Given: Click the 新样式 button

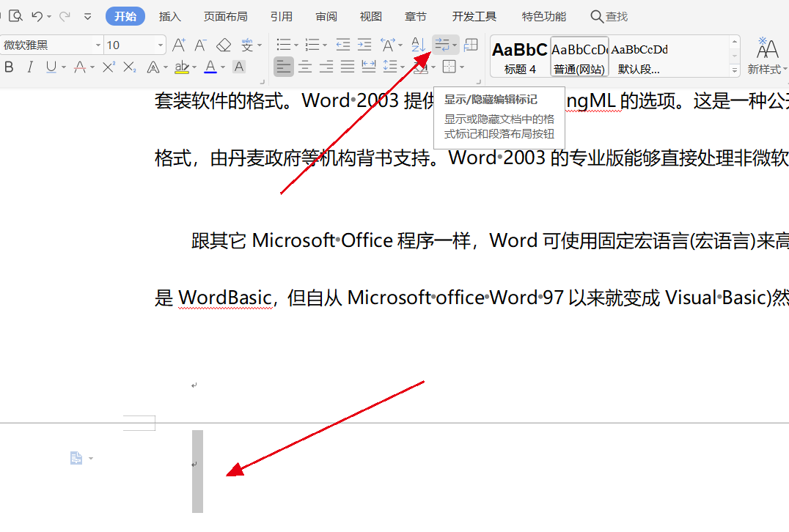Looking at the screenshot, I should click(x=767, y=56).
